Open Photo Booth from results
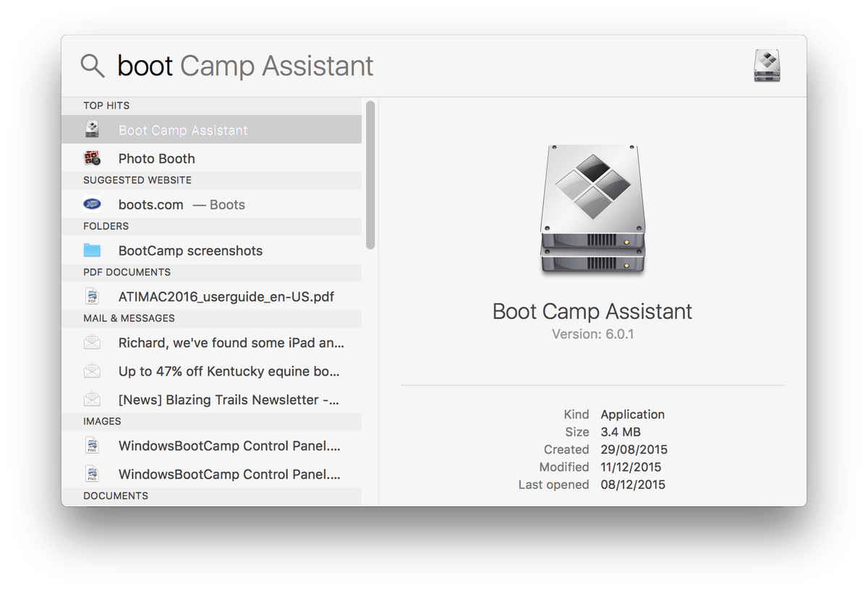Image resolution: width=868 pixels, height=594 pixels. coord(157,158)
